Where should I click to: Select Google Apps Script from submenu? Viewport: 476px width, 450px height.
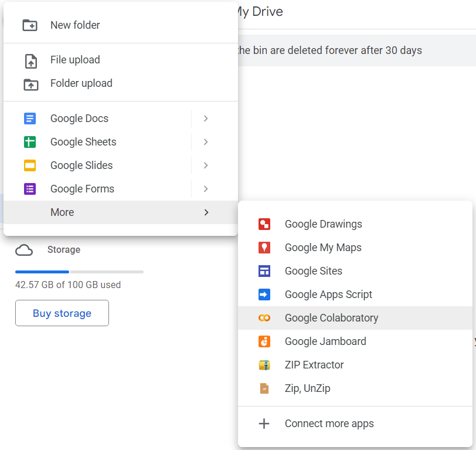coord(355,295)
